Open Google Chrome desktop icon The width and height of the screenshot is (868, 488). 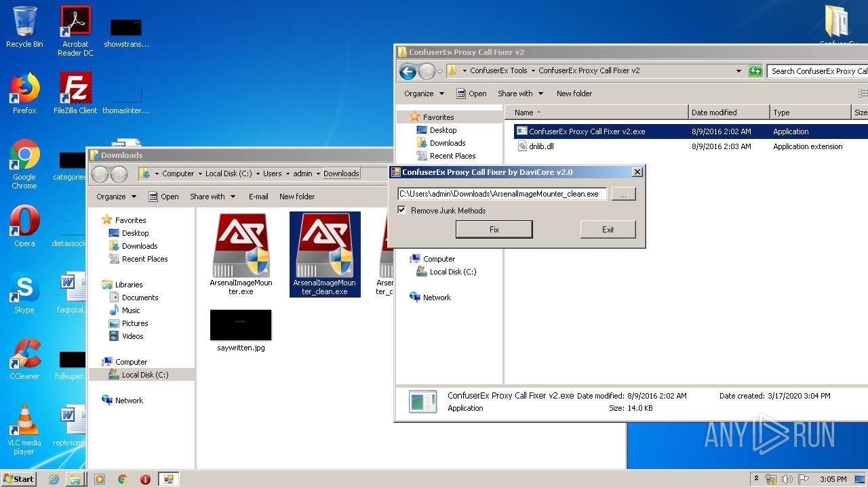pyautogui.click(x=24, y=164)
